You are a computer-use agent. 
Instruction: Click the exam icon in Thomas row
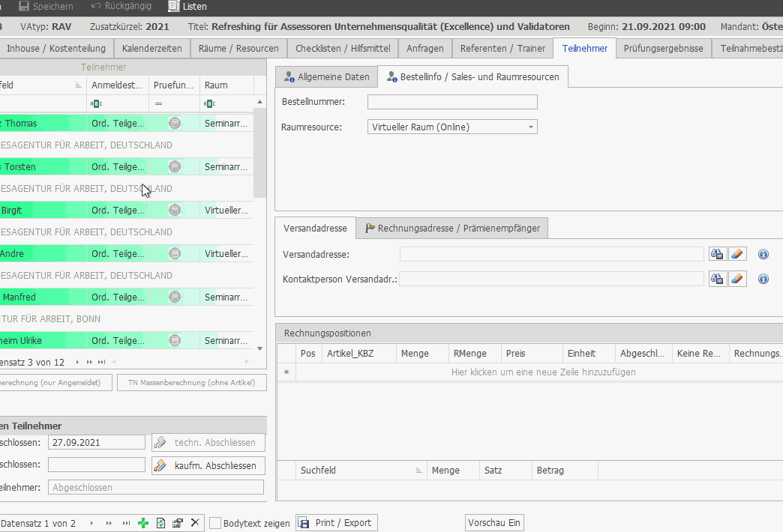[x=175, y=124]
